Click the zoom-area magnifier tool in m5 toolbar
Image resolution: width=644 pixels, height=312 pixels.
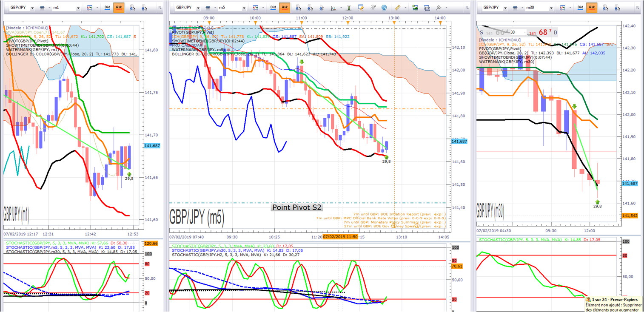(x=333, y=8)
